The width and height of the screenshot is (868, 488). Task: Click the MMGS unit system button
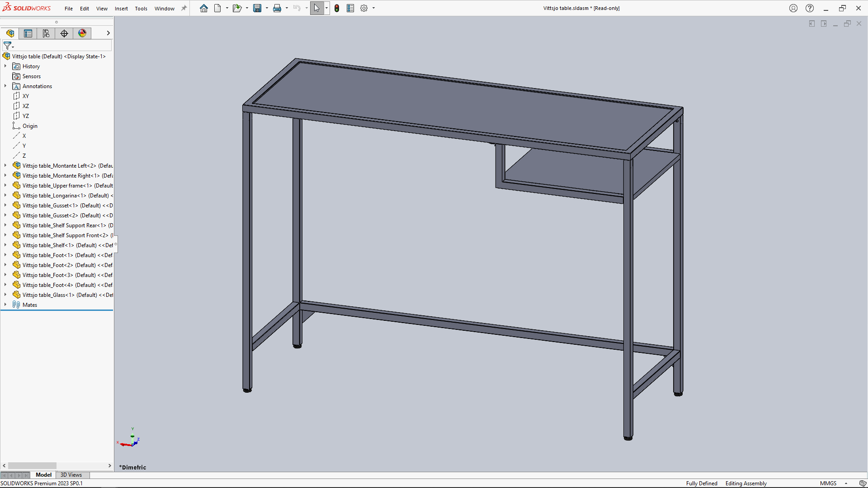pos(828,483)
